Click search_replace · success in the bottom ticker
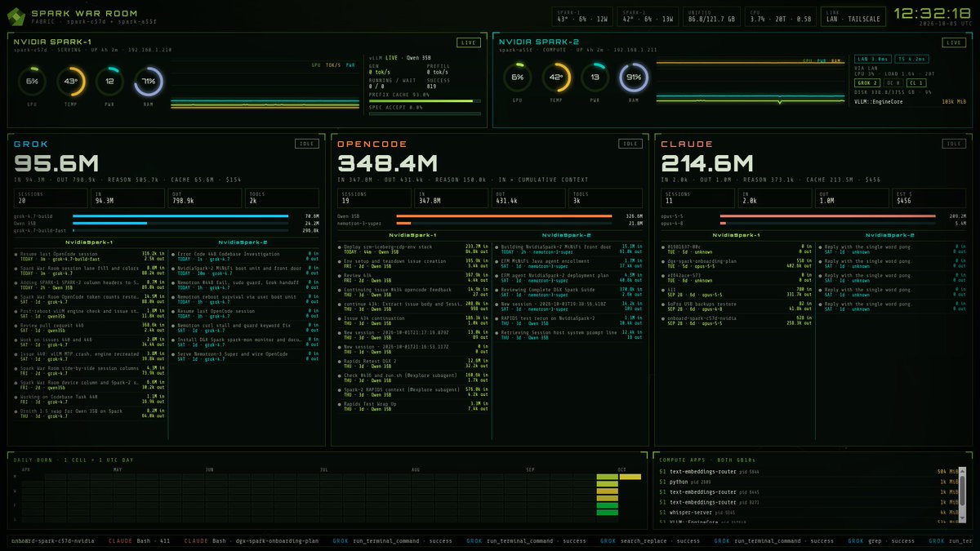Screen dimensions: 980x551 point(650,540)
